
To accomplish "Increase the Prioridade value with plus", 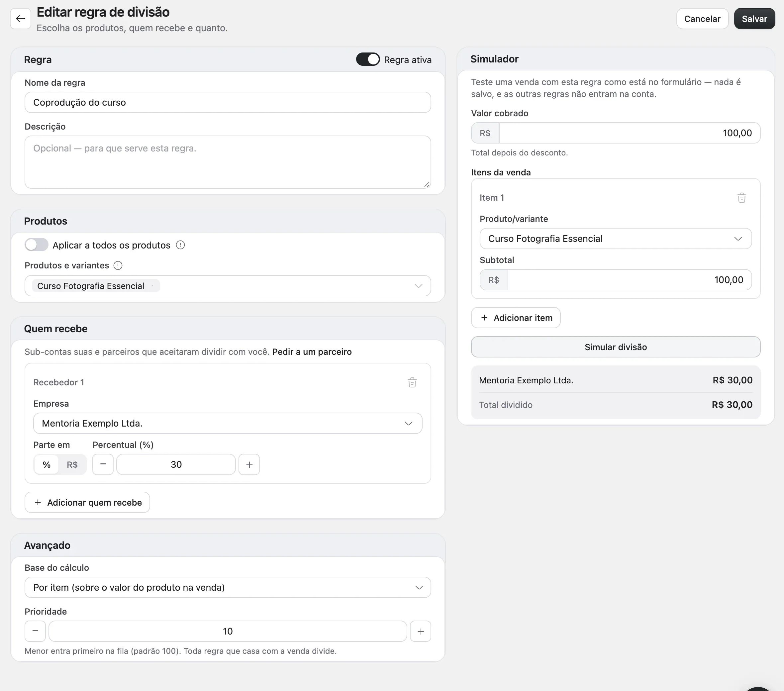I will (421, 631).
